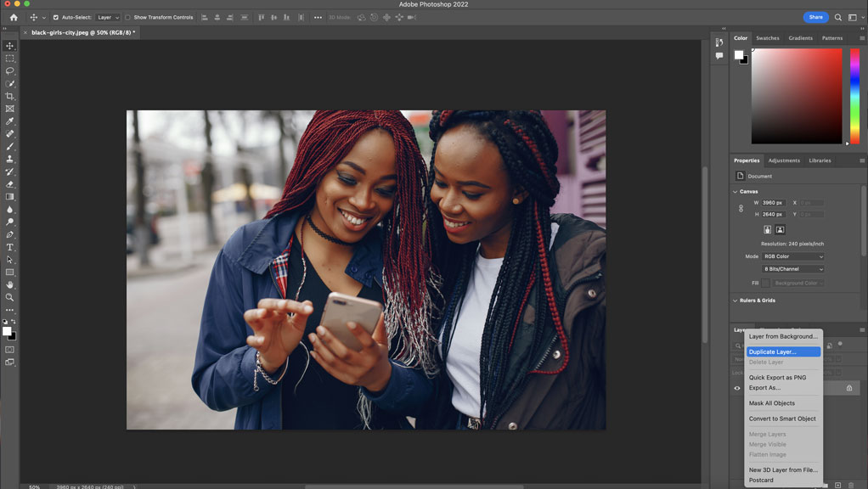
Task: Open the RGB Color mode dropdown
Action: point(794,256)
